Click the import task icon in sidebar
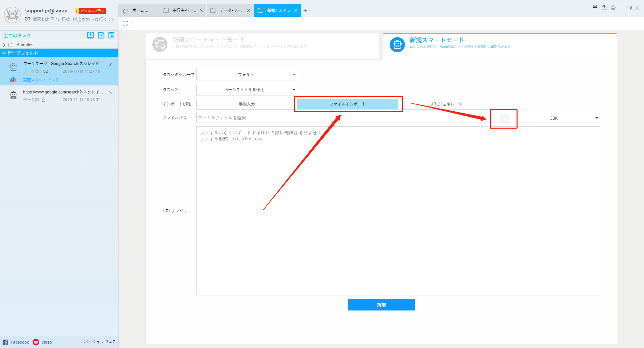 point(90,35)
